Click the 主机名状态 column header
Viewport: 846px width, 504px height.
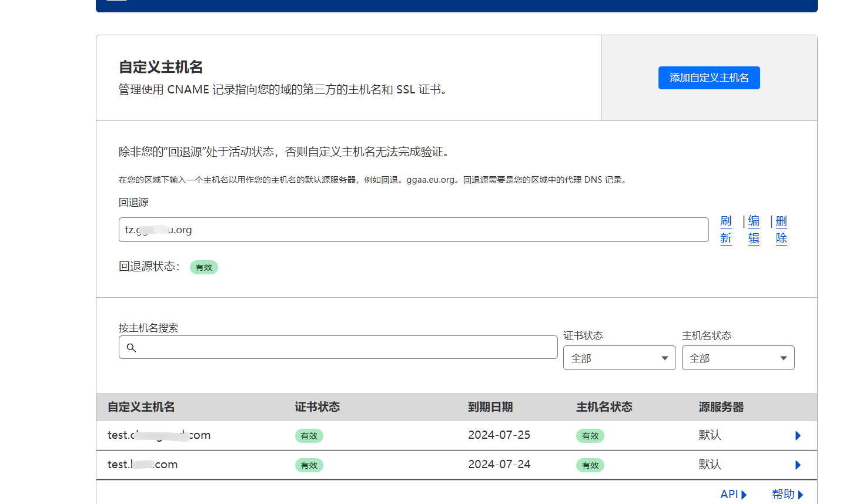[604, 407]
